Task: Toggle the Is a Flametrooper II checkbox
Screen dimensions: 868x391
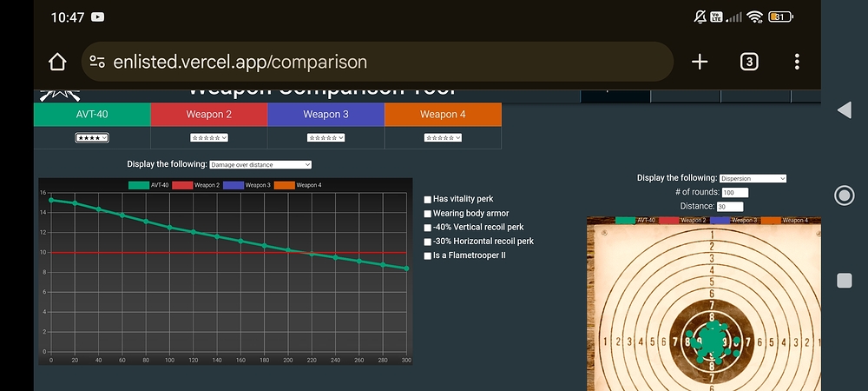Action: point(427,255)
